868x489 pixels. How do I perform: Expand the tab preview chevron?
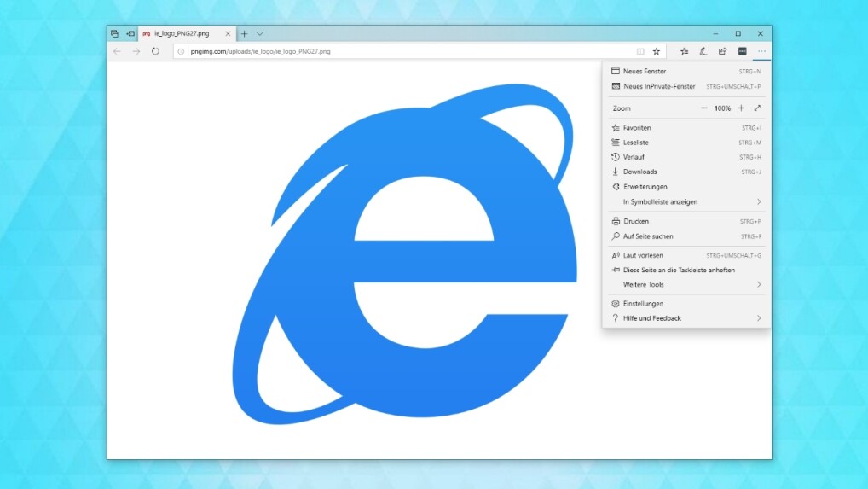coord(259,34)
